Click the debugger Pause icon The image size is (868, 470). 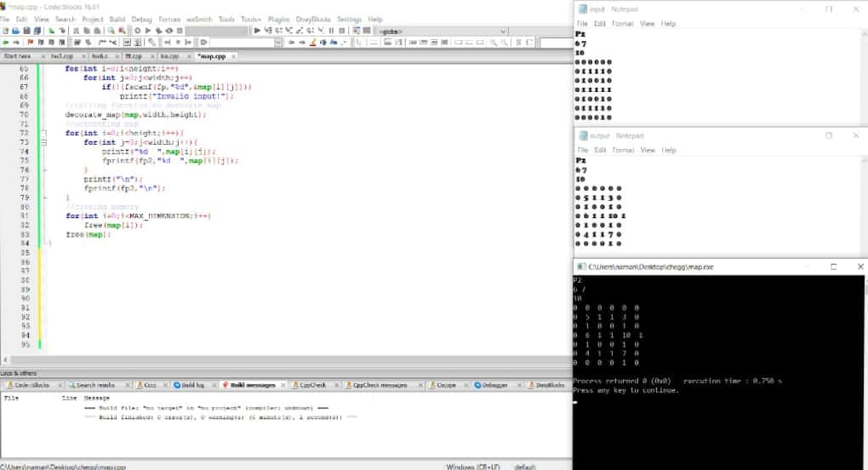[331, 31]
